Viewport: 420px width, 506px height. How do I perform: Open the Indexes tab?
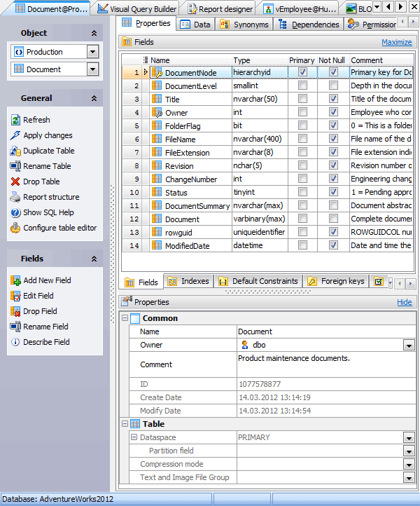tap(188, 281)
